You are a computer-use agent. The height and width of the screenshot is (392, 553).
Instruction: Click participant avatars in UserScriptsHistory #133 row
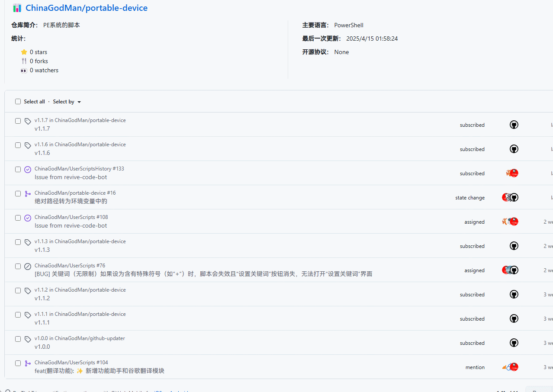tap(512, 173)
